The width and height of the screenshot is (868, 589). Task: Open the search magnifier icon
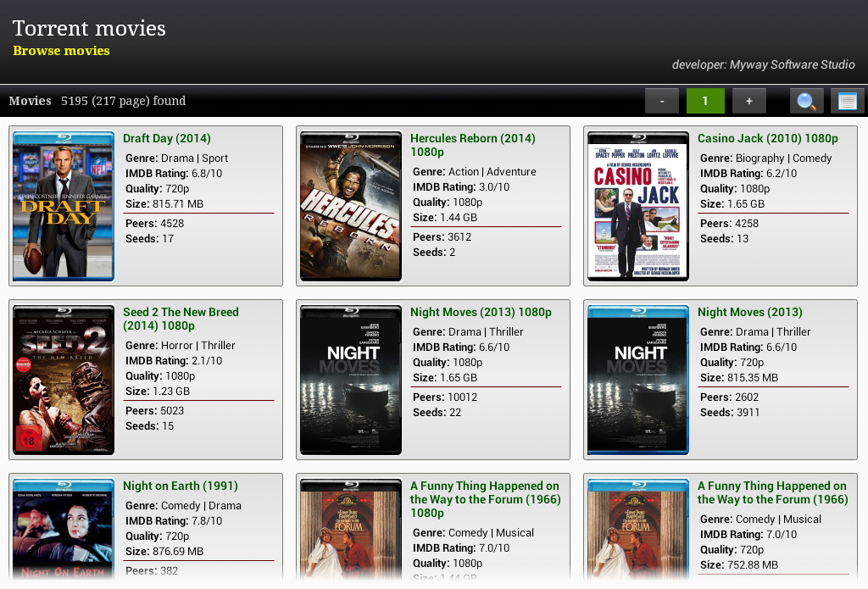[x=806, y=101]
